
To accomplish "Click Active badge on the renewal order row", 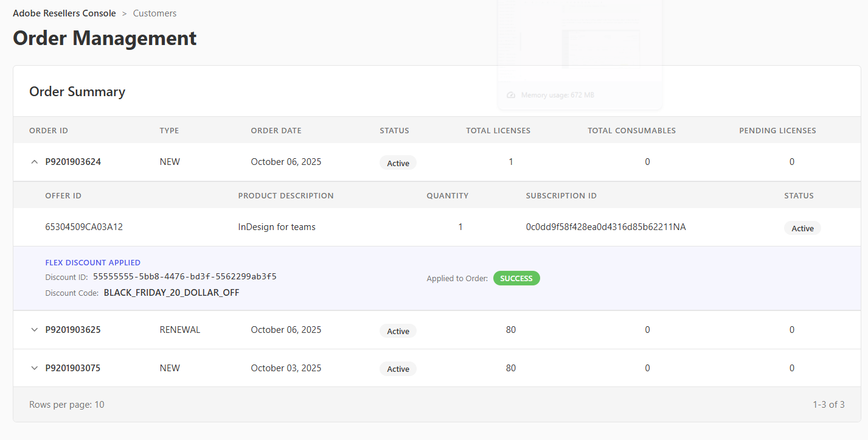I will [x=398, y=331].
